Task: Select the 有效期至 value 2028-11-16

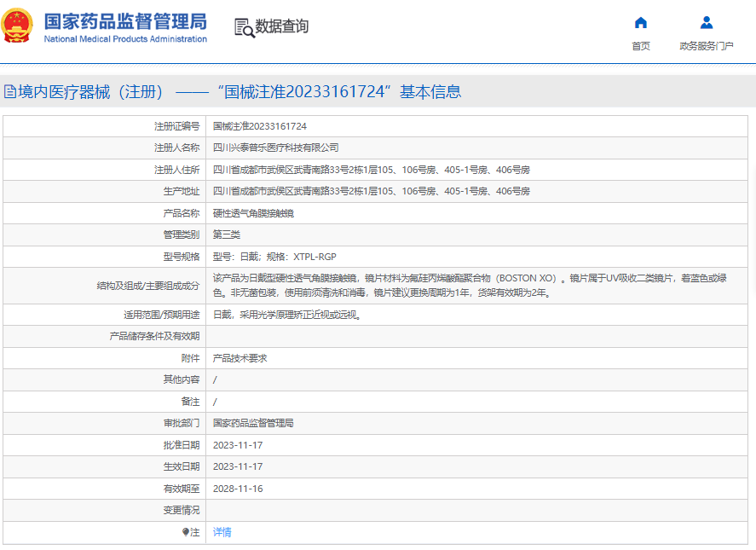Action: pos(238,489)
